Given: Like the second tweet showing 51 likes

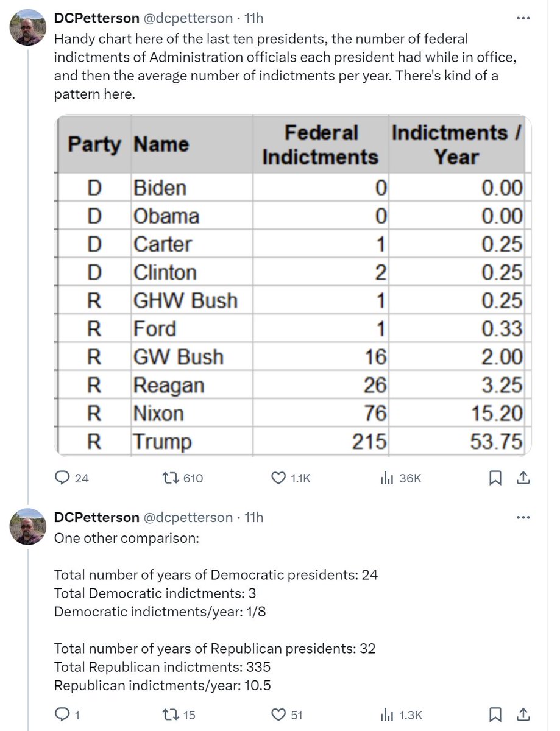Looking at the screenshot, I should coord(286,715).
